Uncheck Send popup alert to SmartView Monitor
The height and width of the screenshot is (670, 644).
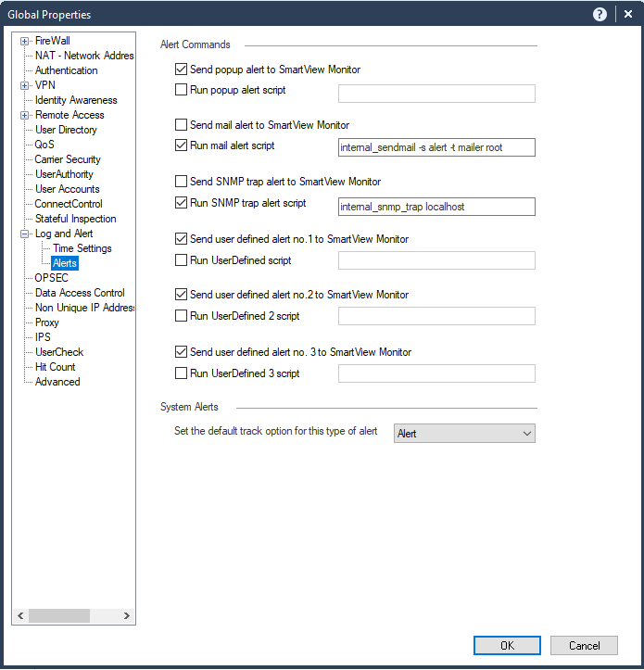click(182, 70)
